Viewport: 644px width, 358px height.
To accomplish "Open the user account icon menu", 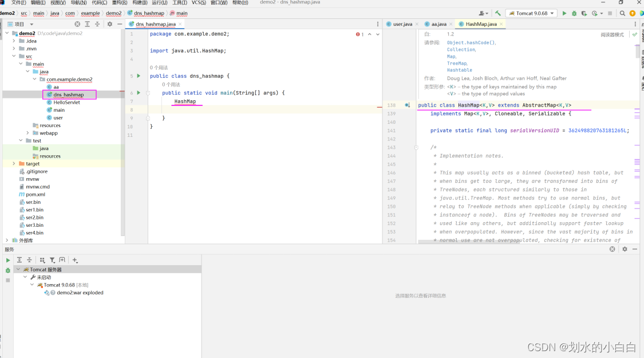I will coord(483,13).
